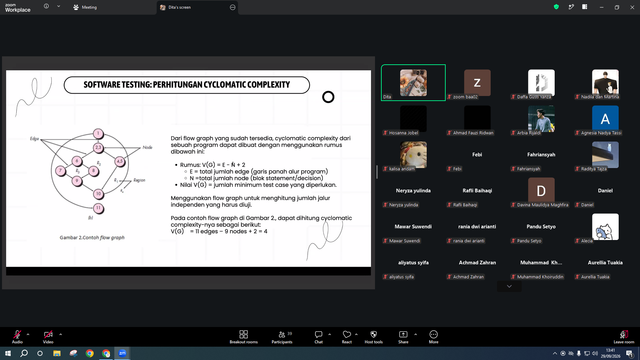This screenshot has width=640, height=360.
Task: Open the Zoom app in the taskbar
Action: (122, 353)
